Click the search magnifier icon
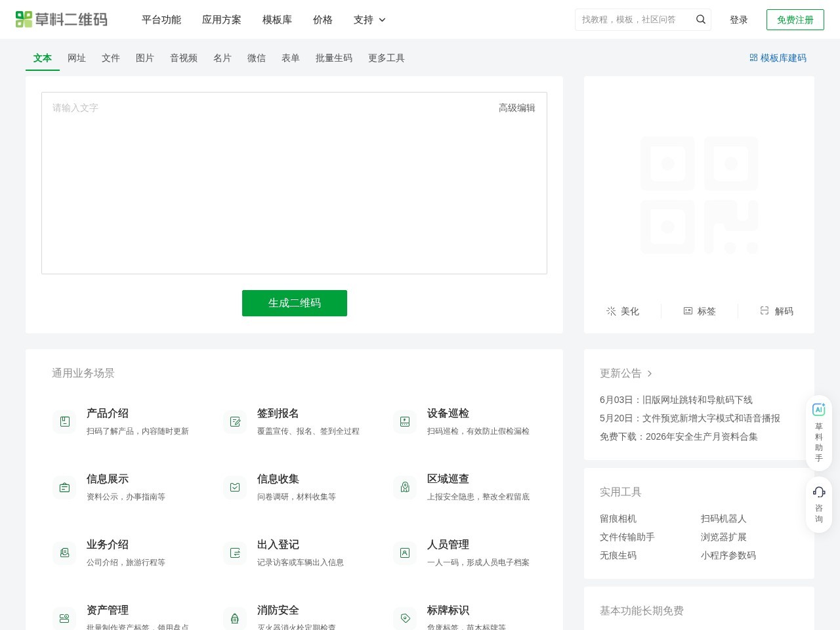Screen dimensions: 840x630 pyautogui.click(x=701, y=20)
